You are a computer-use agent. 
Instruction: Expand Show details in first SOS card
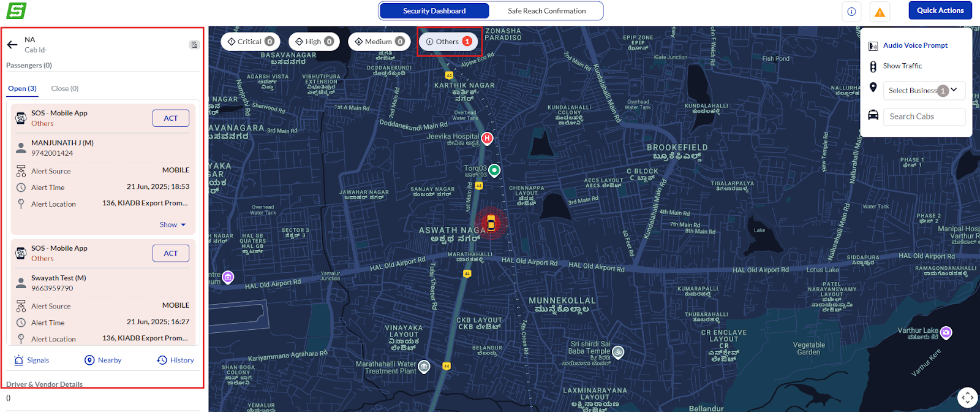coord(173,225)
